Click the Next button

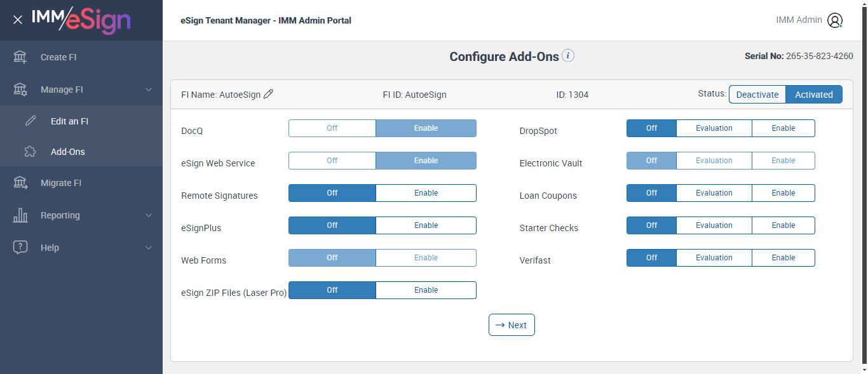point(512,325)
